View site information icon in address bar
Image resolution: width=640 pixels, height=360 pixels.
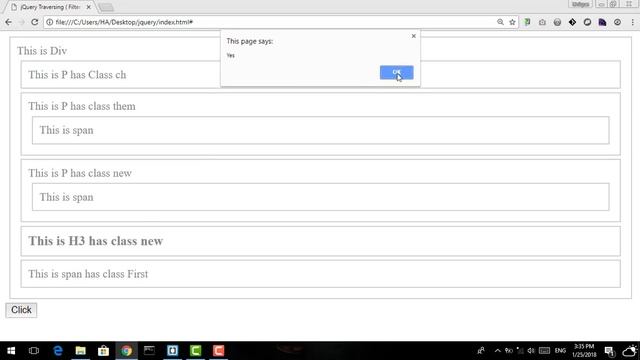coord(49,22)
